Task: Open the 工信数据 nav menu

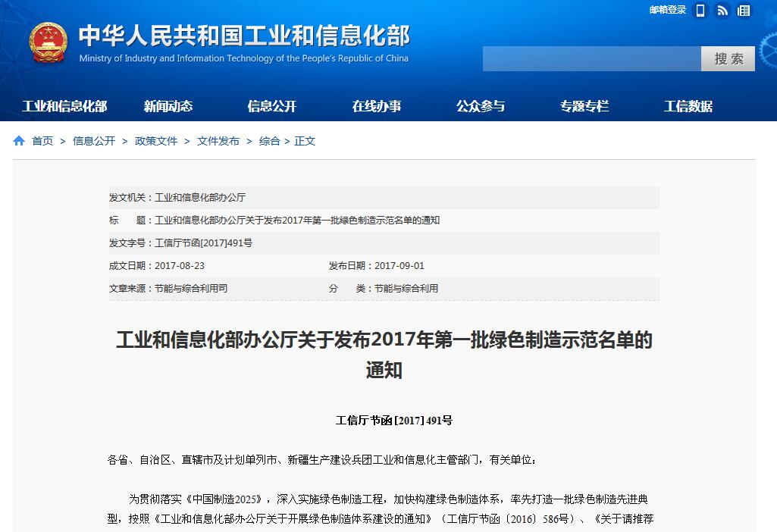Action: click(688, 107)
